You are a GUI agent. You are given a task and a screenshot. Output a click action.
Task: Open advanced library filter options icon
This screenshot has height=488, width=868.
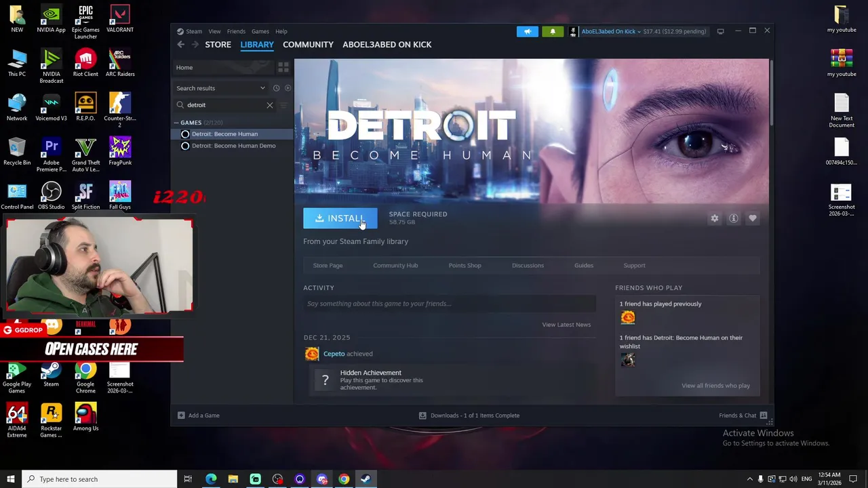click(x=283, y=105)
